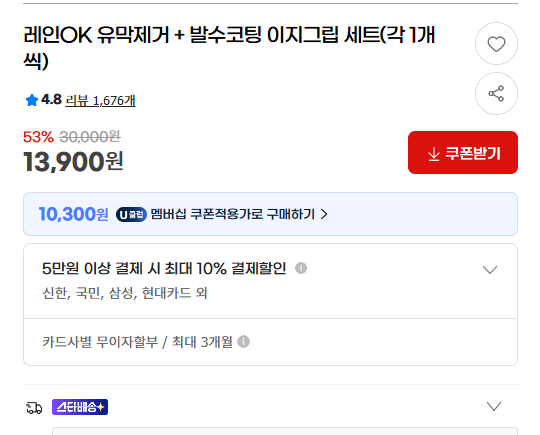Open 멤버십 쿠폰적용가로 구매하기 arrow
The image size is (540, 435).
[x=324, y=214]
